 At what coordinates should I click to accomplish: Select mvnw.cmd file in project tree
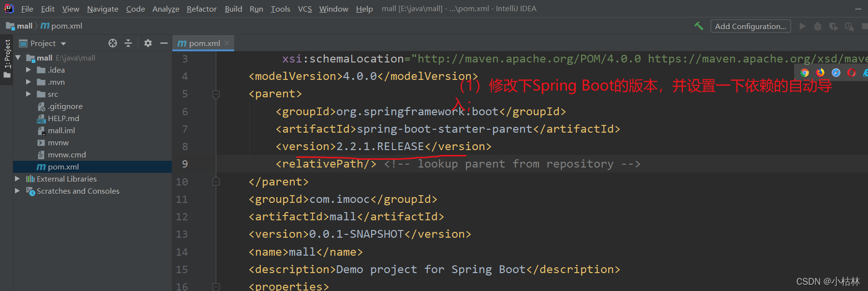(67, 154)
